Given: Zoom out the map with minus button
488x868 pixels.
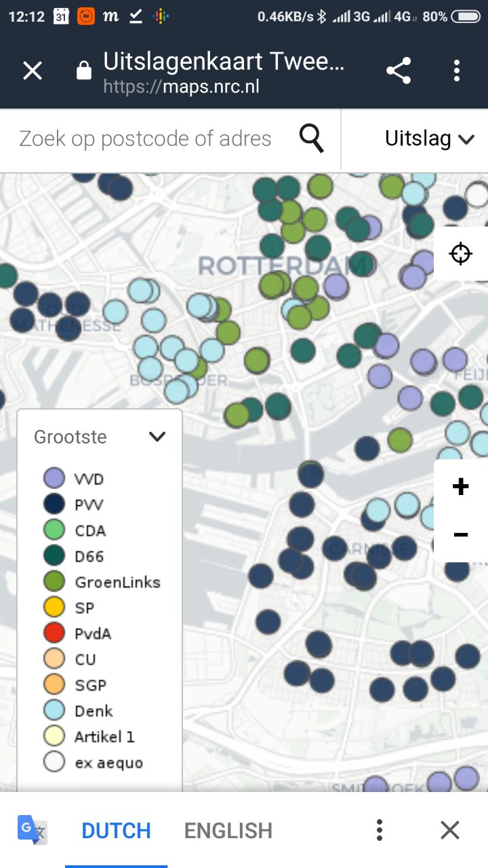Looking at the screenshot, I should 461,535.
